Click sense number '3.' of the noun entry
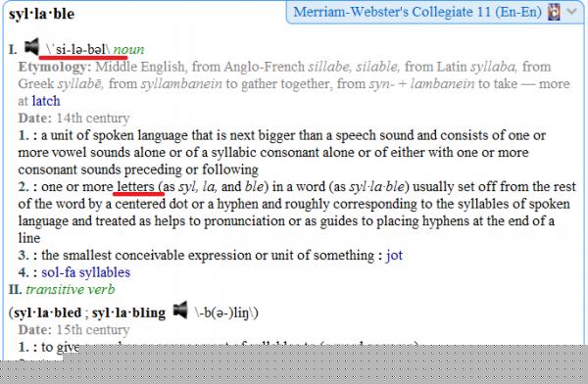This screenshot has height=384, width=588. pos(24,256)
